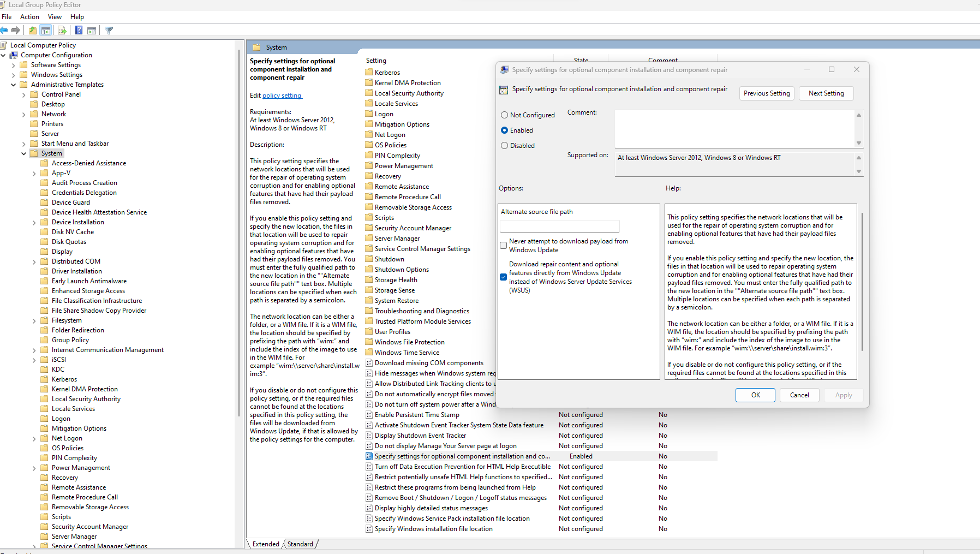Viewport: 980px width, 554px height.
Task: Open Help via blue question mark icon
Action: click(x=79, y=31)
